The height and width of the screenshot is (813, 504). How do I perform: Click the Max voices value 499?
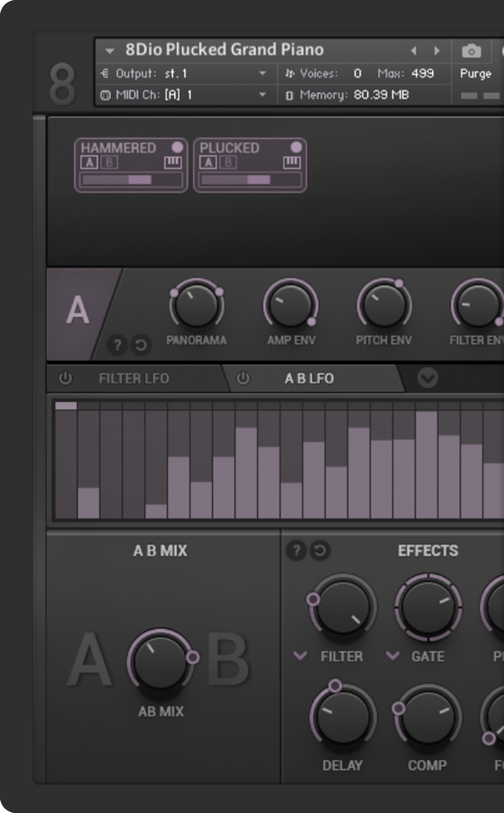422,73
